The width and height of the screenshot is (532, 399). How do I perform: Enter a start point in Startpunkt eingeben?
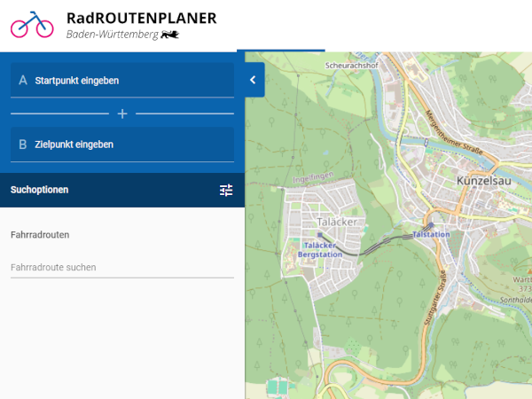click(124, 81)
